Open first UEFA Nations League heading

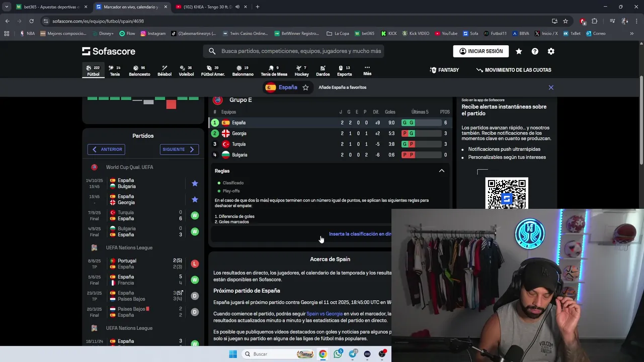[129, 248]
